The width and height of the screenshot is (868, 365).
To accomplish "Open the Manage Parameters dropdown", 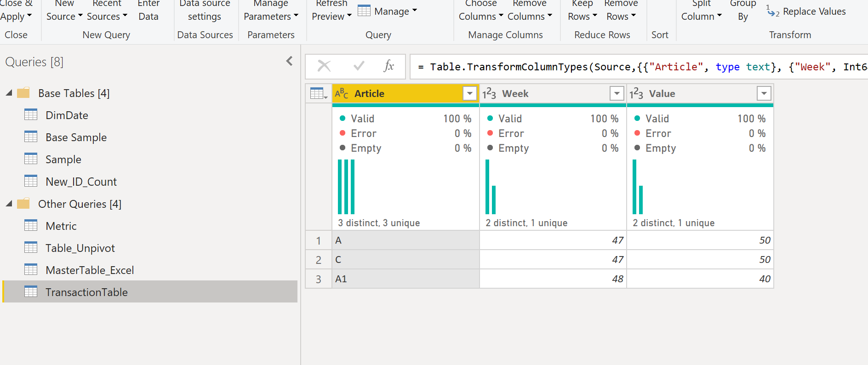I will [271, 10].
